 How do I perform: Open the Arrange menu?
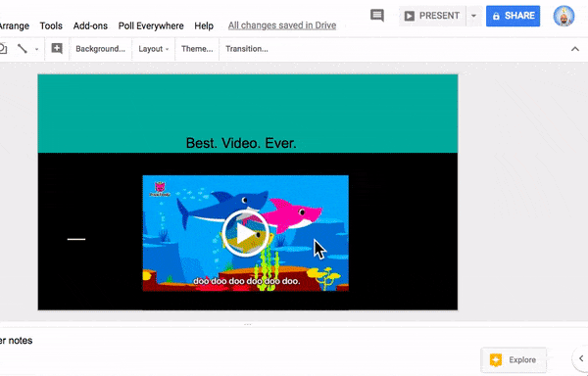[15, 25]
